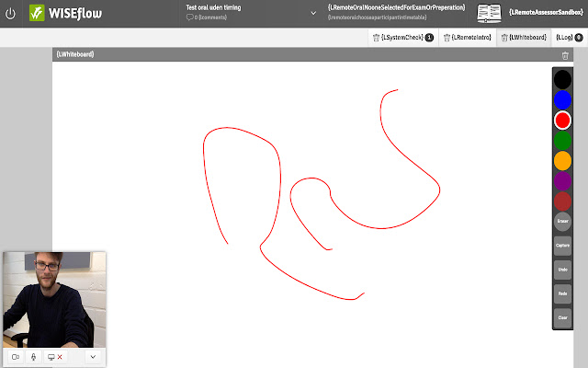The image size is (588, 368).
Task: Select the Eraser tool
Action: point(562,222)
